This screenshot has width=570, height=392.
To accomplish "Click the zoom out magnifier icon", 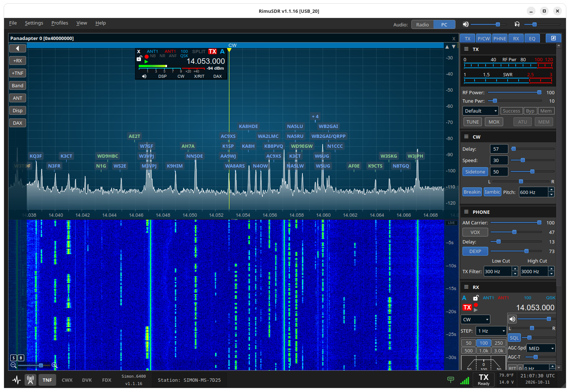I will (14, 365).
